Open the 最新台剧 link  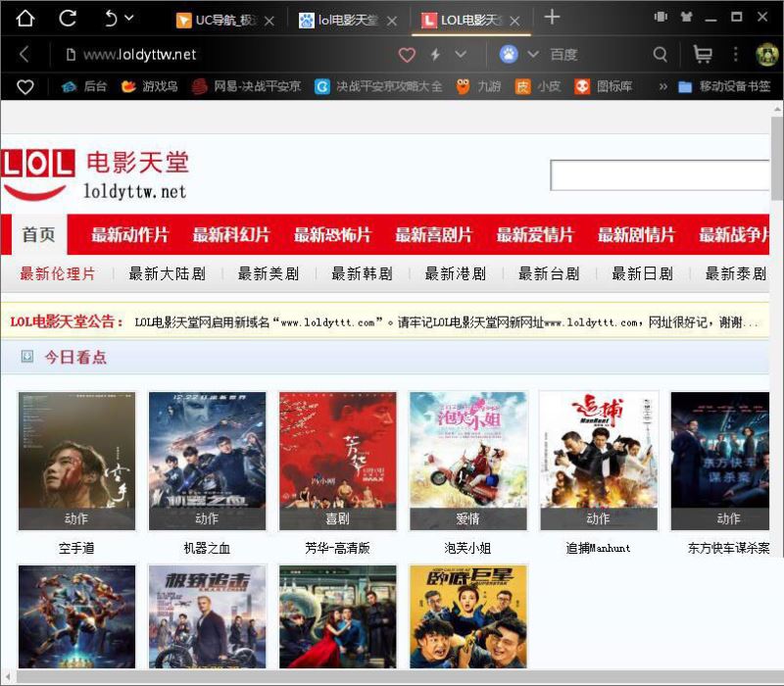[x=549, y=273]
